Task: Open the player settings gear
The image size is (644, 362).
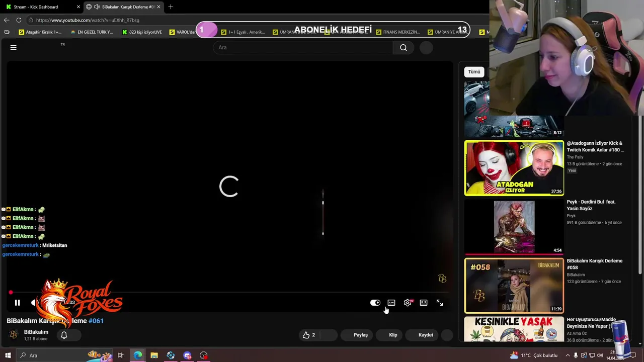Action: pyautogui.click(x=408, y=303)
